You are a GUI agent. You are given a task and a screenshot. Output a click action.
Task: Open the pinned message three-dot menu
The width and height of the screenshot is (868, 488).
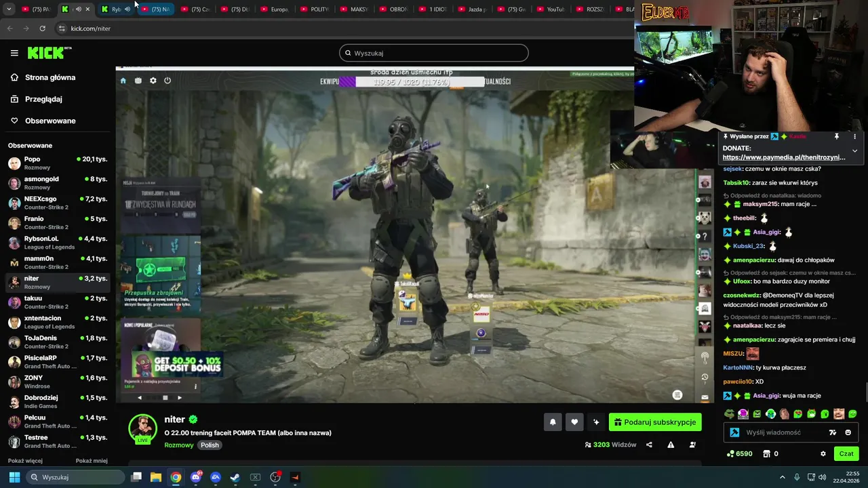854,136
